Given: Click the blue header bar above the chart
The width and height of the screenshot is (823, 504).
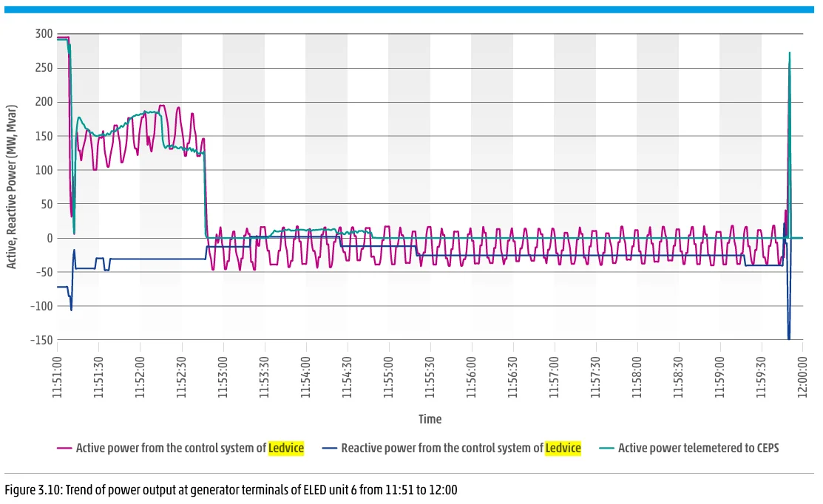Looking at the screenshot, I should tap(411, 10).
